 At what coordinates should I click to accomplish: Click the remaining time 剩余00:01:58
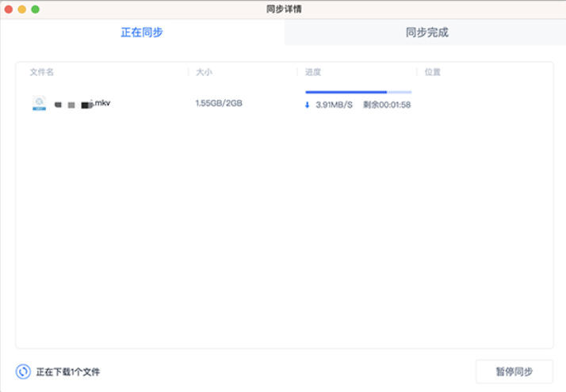387,105
